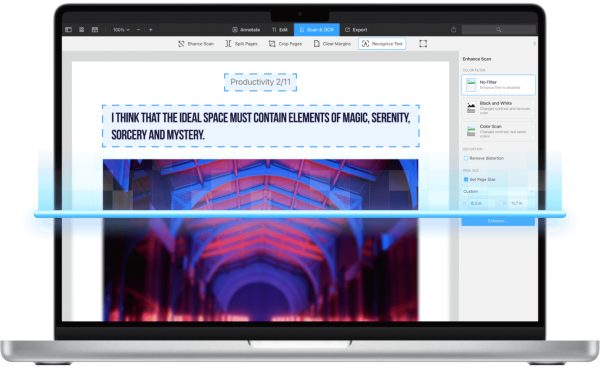Toggle the Set Page Size checkbox

[x=466, y=179]
